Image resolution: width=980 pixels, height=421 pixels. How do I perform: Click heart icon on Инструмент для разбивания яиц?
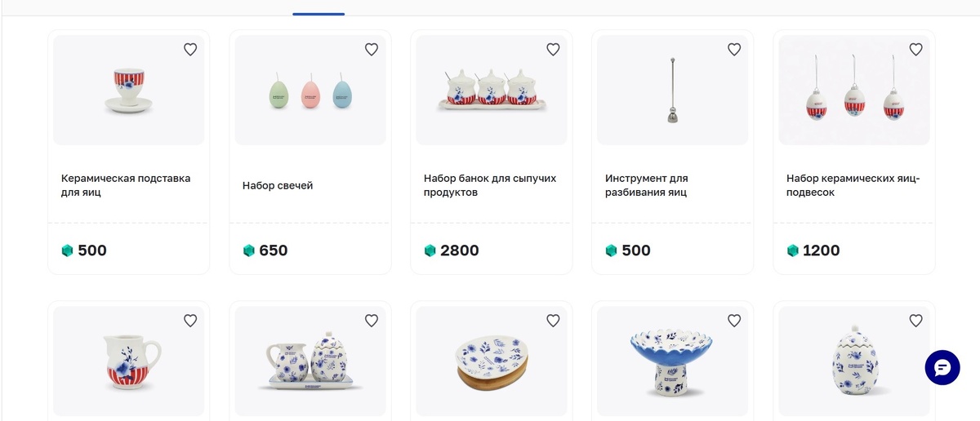(x=734, y=50)
